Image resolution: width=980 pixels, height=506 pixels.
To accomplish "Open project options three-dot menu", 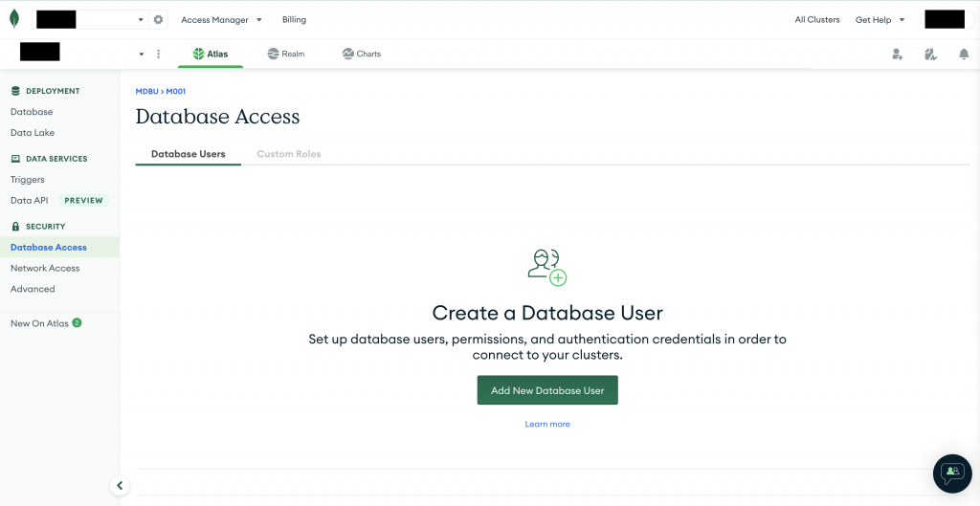I will [x=158, y=55].
